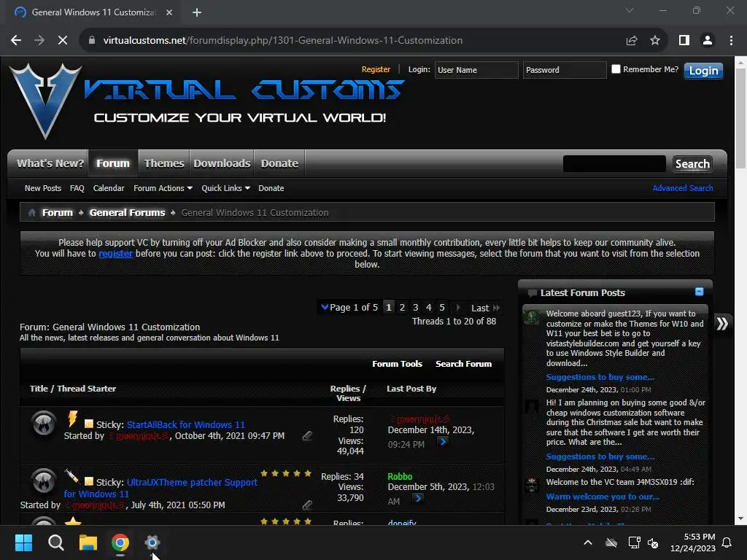Click the browser address bar URL
The height and width of the screenshot is (560, 747).
point(282,41)
